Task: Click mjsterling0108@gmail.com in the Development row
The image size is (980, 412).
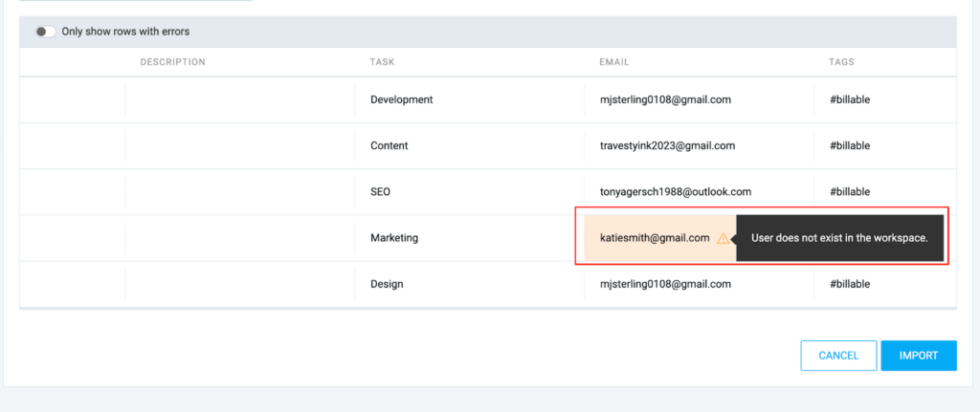Action: [x=665, y=99]
